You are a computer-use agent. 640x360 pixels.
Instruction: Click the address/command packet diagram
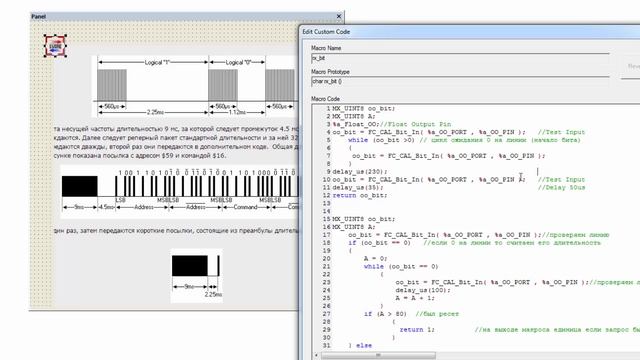[x=180, y=191]
